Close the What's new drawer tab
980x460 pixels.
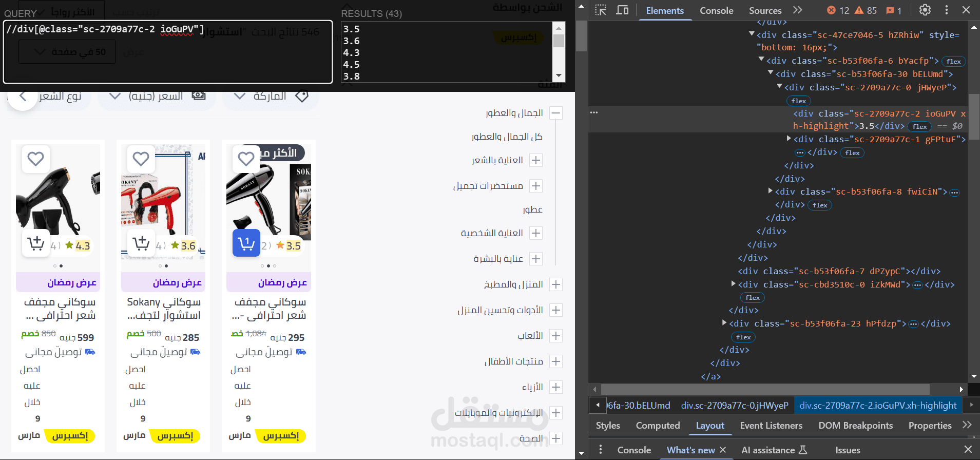pyautogui.click(x=723, y=450)
